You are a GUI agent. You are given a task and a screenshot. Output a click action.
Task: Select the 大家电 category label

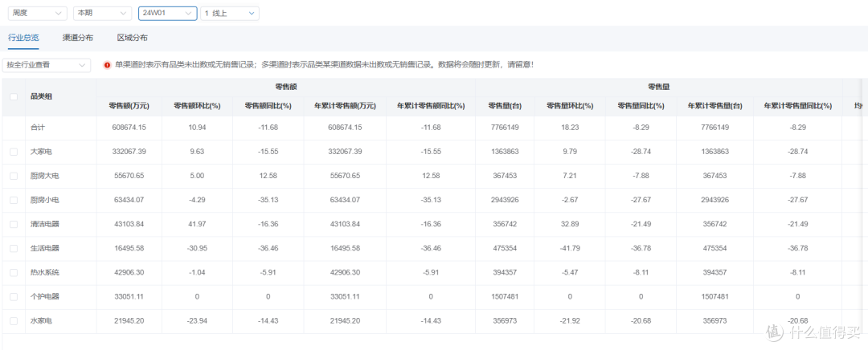pyautogui.click(x=40, y=152)
